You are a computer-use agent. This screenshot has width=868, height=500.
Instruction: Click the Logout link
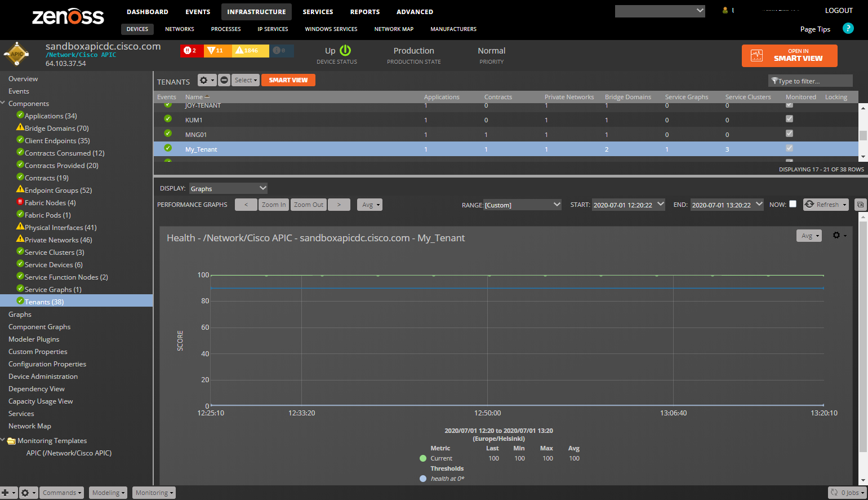pyautogui.click(x=839, y=10)
